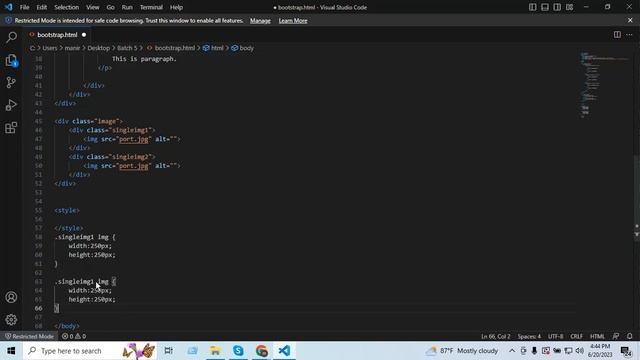
Task: Open the volume control tray icon
Action: click(x=580, y=351)
